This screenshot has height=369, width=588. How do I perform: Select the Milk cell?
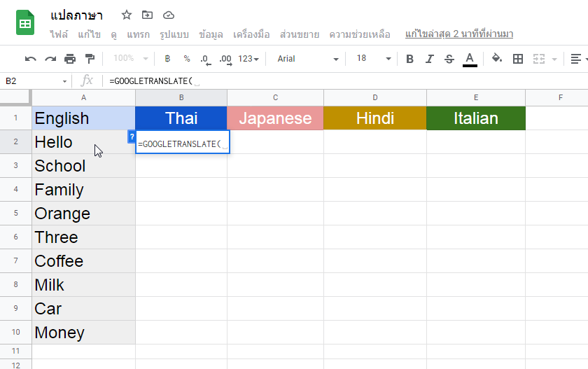pos(83,284)
